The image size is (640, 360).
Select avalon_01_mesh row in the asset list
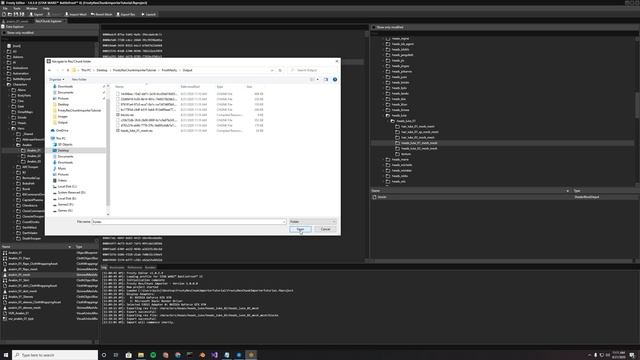point(49,275)
